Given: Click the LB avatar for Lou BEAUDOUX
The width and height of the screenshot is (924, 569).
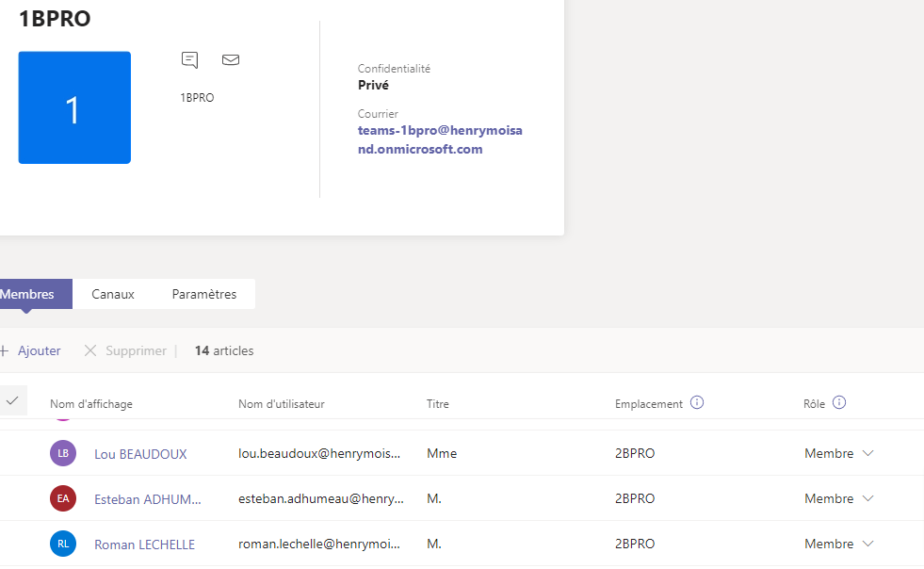Looking at the screenshot, I should [x=63, y=453].
